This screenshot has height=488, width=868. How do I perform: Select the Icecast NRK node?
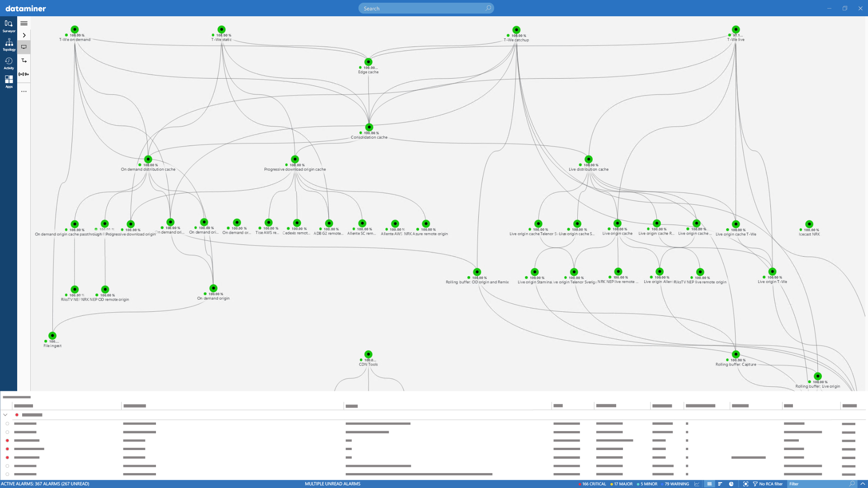809,224
